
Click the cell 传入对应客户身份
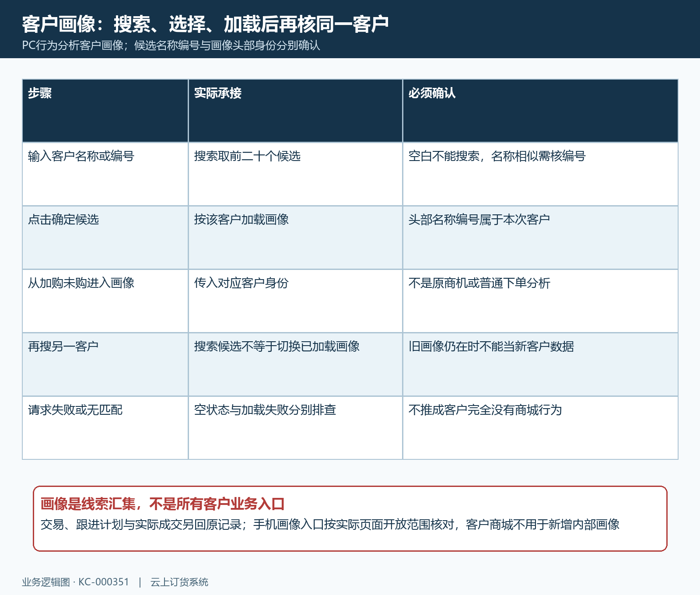tap(295, 301)
